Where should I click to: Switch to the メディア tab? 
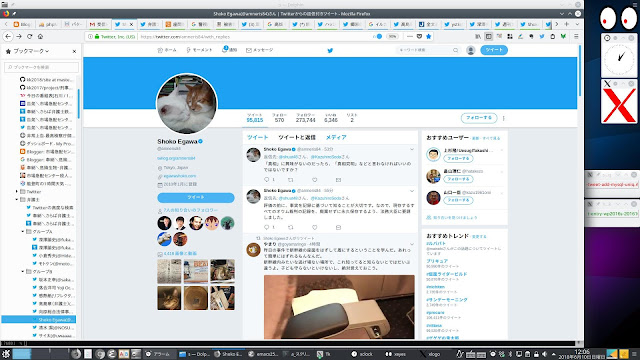336,138
